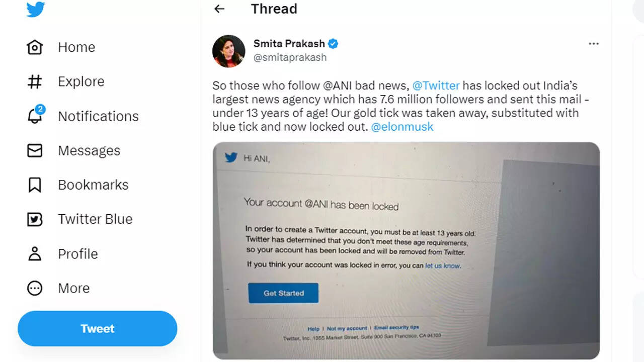Click the Messages envelope icon

click(35, 150)
